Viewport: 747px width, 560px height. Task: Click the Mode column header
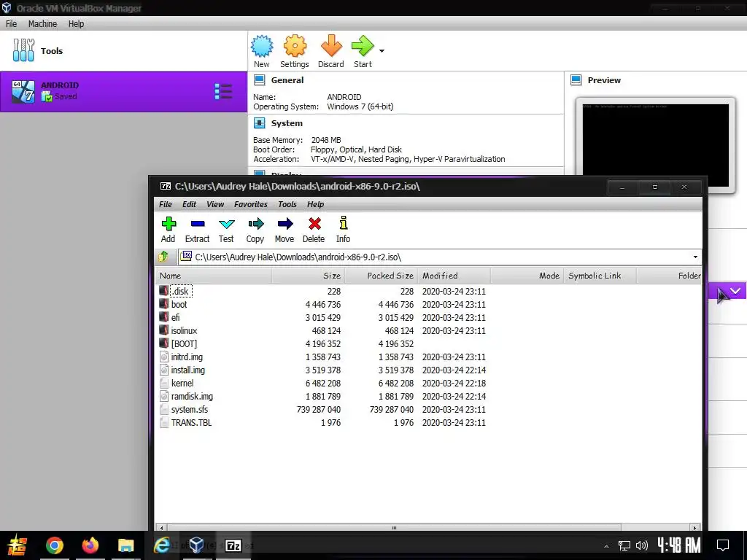[x=527, y=276]
